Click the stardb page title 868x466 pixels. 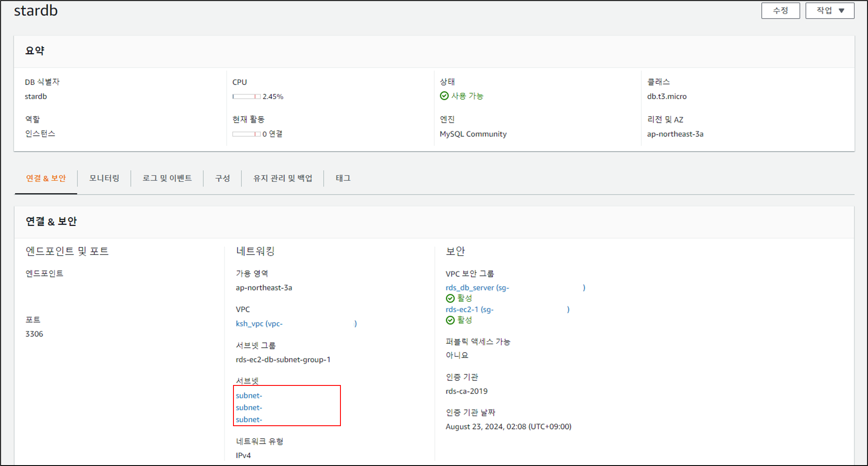click(x=36, y=10)
